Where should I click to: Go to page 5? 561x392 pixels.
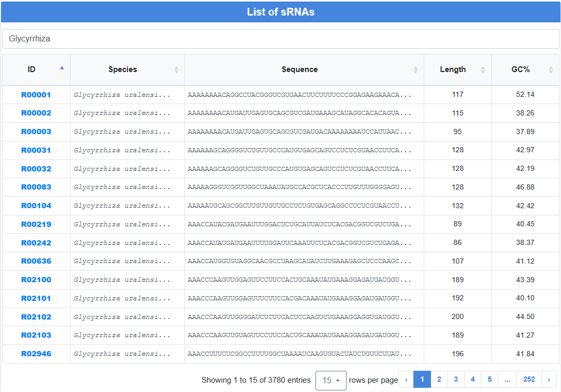click(x=490, y=380)
